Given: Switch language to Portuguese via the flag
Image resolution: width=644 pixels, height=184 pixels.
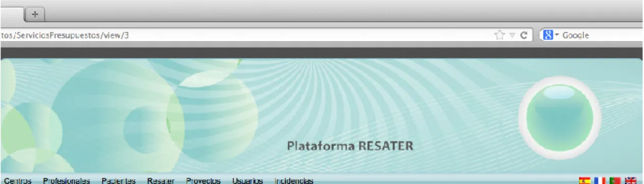Looking at the screenshot, I should coord(615,180).
